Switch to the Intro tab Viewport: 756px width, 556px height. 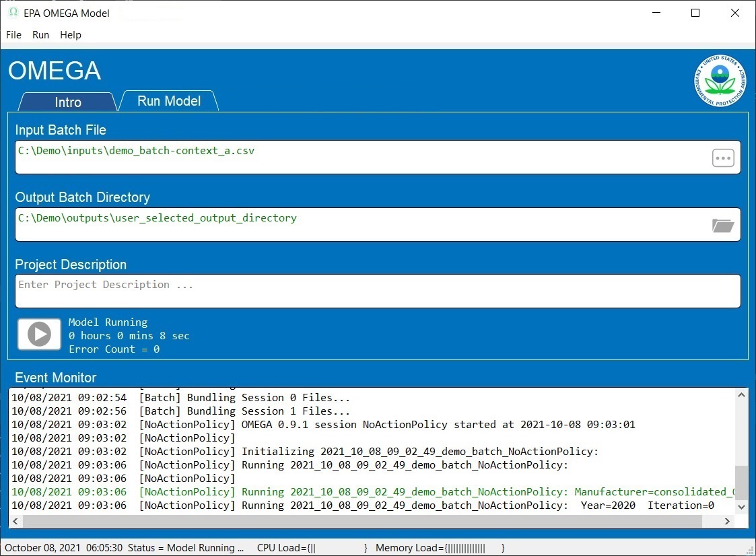(68, 102)
